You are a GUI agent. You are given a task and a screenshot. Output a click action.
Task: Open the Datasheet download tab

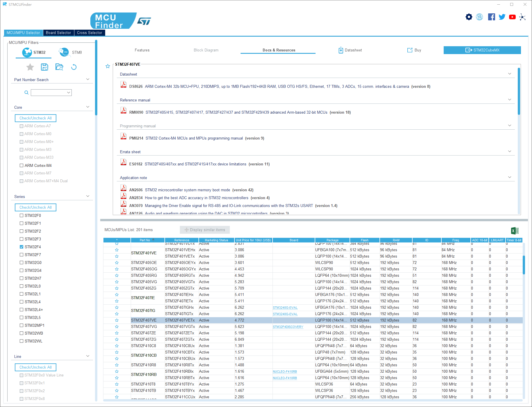pos(350,50)
